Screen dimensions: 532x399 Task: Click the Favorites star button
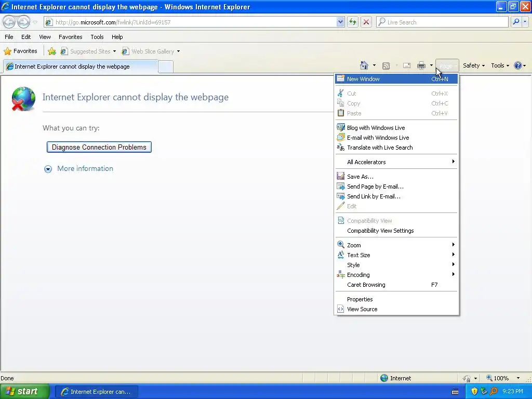(20, 51)
